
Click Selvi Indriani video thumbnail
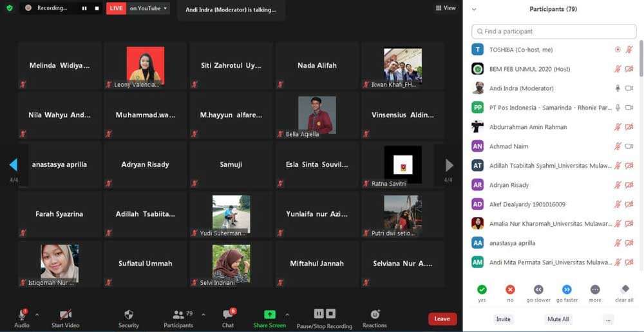(231, 264)
